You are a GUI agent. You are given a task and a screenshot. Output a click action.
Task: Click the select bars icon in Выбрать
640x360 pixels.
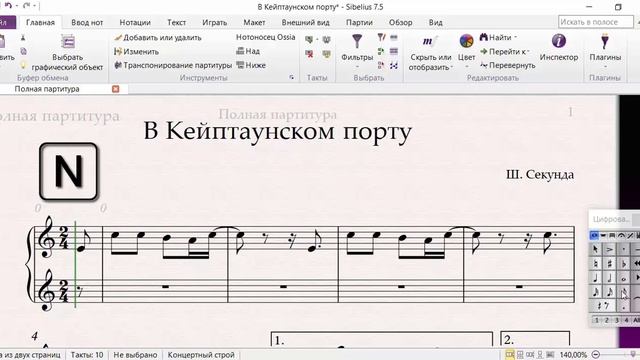[394, 38]
